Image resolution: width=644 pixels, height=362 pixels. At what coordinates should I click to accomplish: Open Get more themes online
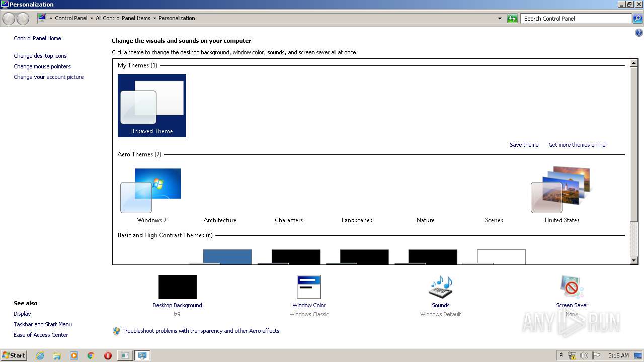tap(577, 145)
